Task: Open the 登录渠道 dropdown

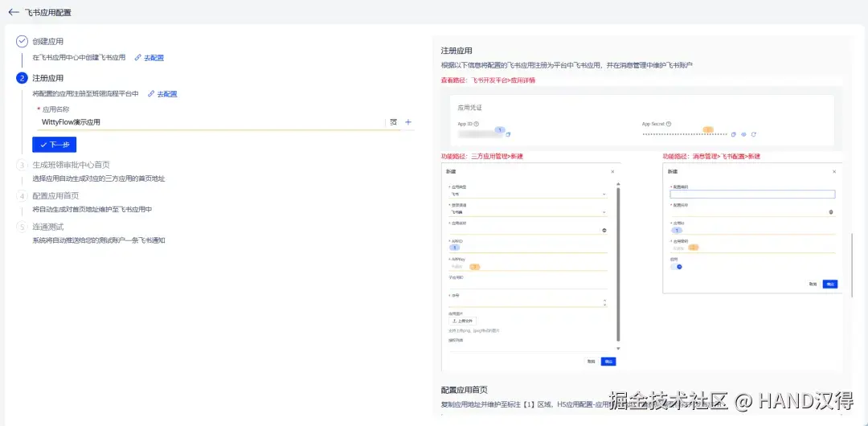Action: tap(527, 211)
